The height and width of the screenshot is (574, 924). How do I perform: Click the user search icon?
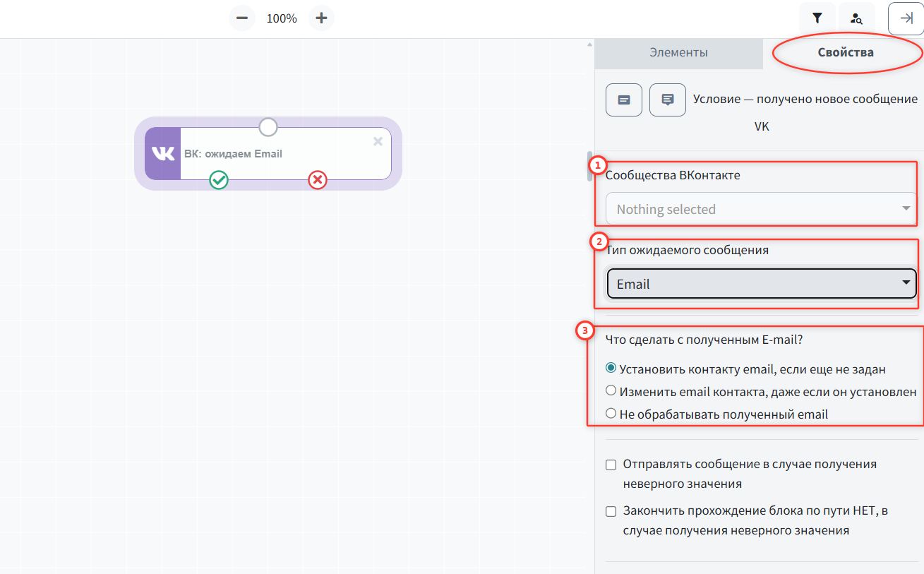click(856, 18)
